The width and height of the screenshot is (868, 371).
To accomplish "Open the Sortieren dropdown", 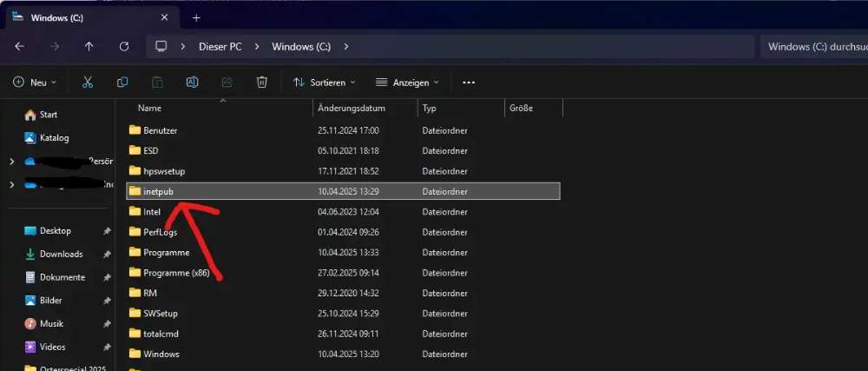I will [x=325, y=83].
